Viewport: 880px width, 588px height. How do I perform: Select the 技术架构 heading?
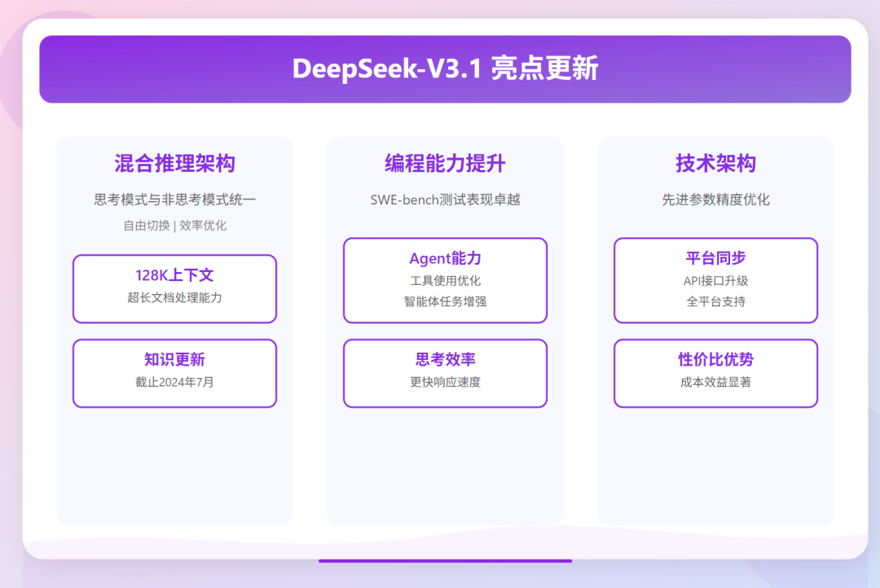coord(715,163)
